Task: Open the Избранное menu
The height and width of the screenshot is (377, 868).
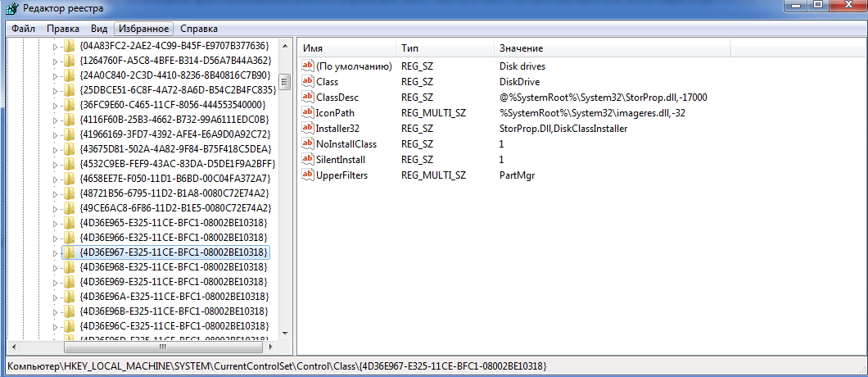Action: (x=144, y=29)
